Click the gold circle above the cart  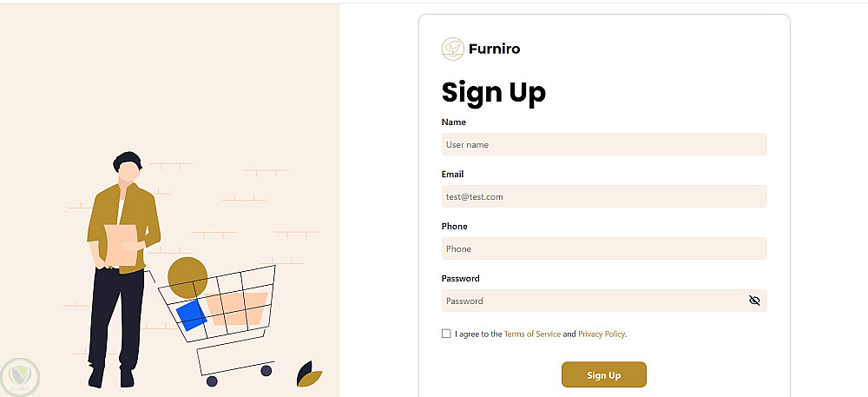pyautogui.click(x=187, y=276)
